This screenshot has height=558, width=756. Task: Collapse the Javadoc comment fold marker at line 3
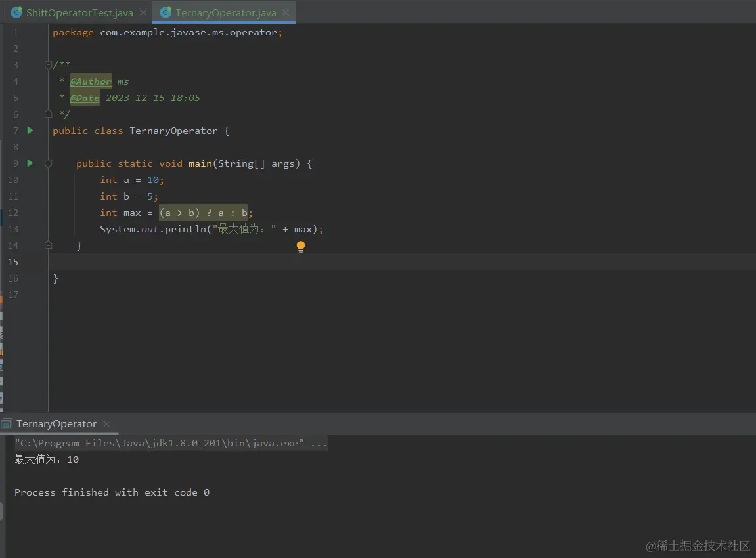click(48, 64)
